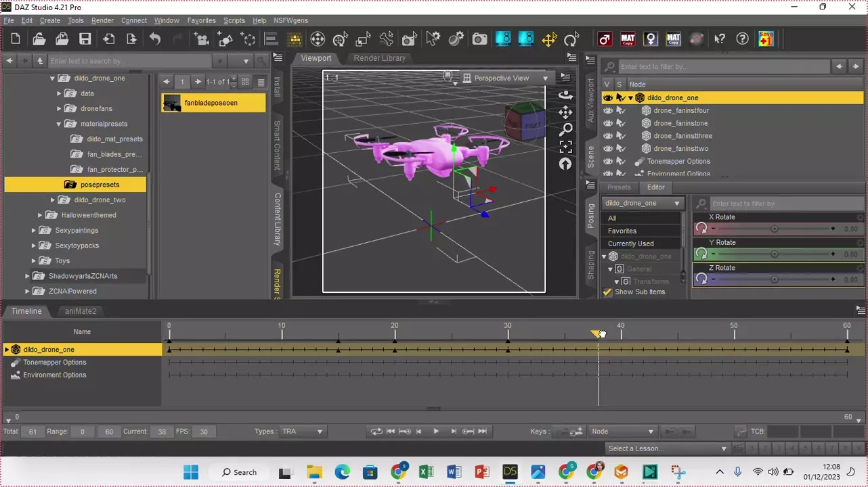Toggle visibility eye of drone_faninstthree

pos(607,136)
